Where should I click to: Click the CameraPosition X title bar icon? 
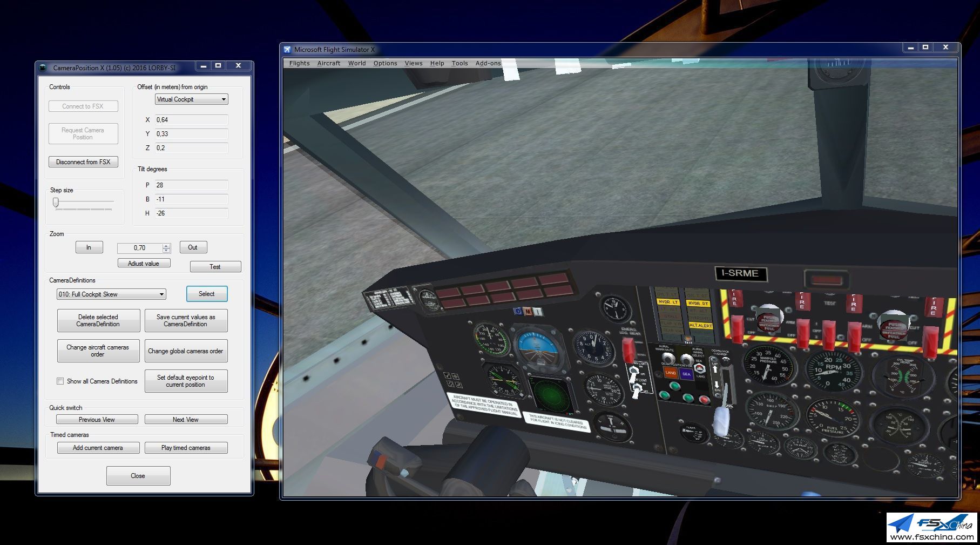(x=43, y=68)
